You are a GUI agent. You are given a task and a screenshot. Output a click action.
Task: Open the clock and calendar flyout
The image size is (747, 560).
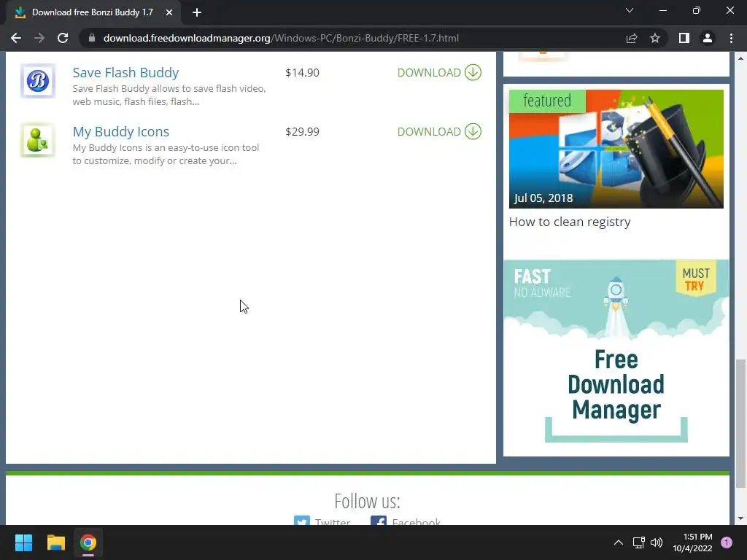693,542
